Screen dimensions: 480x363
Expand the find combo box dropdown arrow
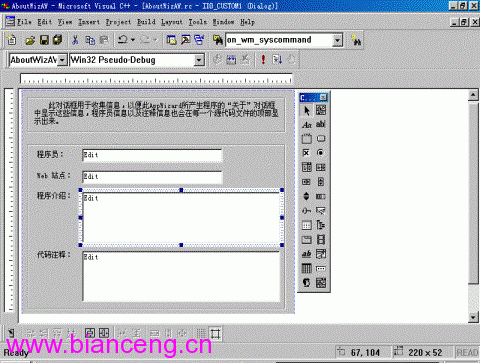coord(338,40)
